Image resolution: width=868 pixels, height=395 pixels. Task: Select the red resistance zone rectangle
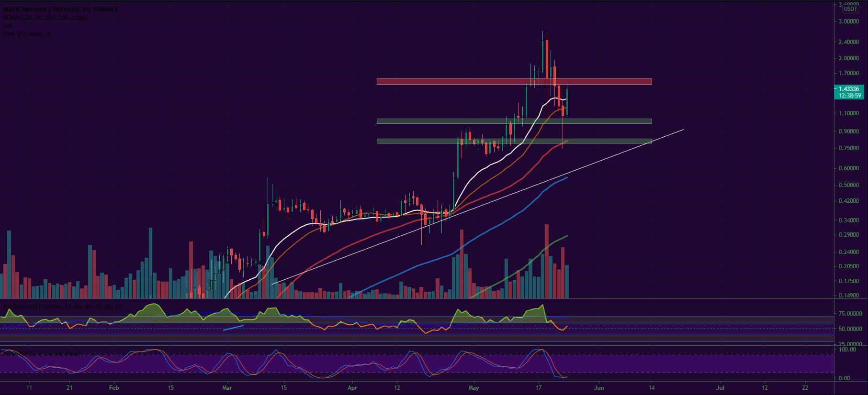[514, 82]
